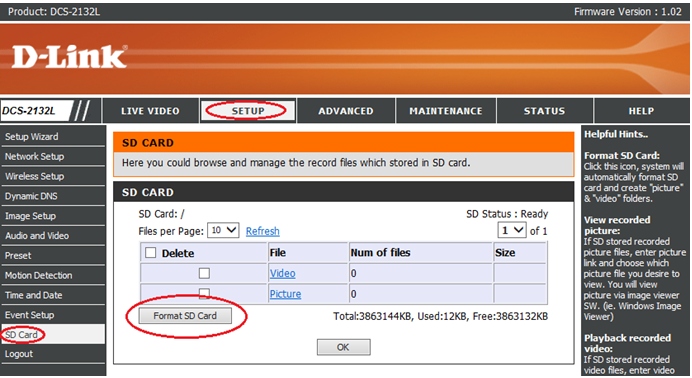Open the Preset page
This screenshot has height=378, width=692.
pyautogui.click(x=53, y=256)
